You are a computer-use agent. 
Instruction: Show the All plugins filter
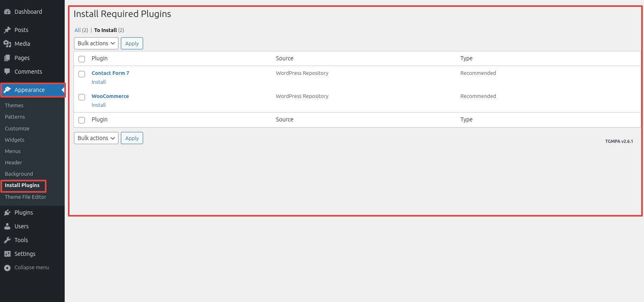(78, 30)
